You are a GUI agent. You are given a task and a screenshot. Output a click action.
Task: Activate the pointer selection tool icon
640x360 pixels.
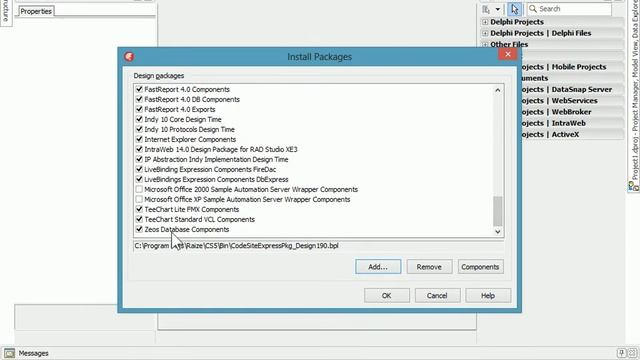(515, 9)
